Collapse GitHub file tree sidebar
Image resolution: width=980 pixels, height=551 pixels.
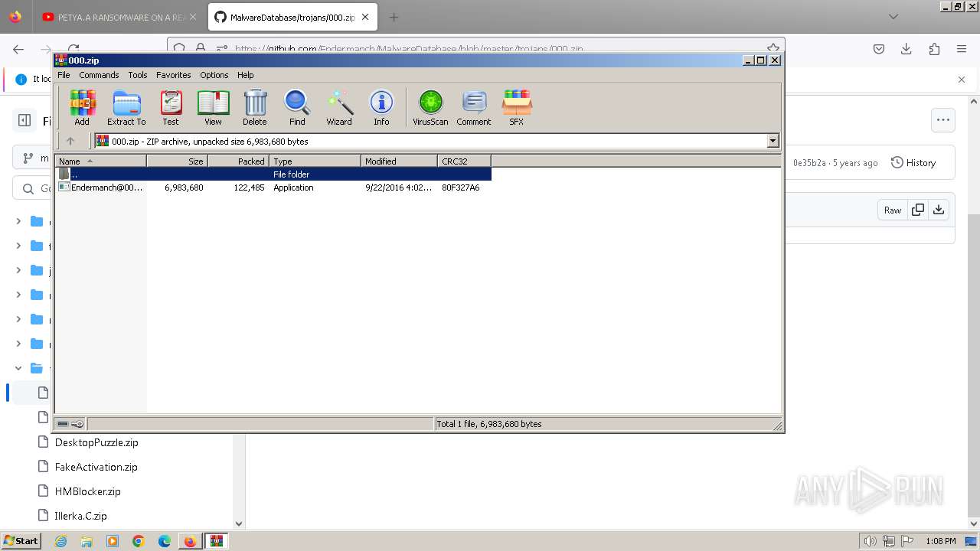[x=24, y=120]
